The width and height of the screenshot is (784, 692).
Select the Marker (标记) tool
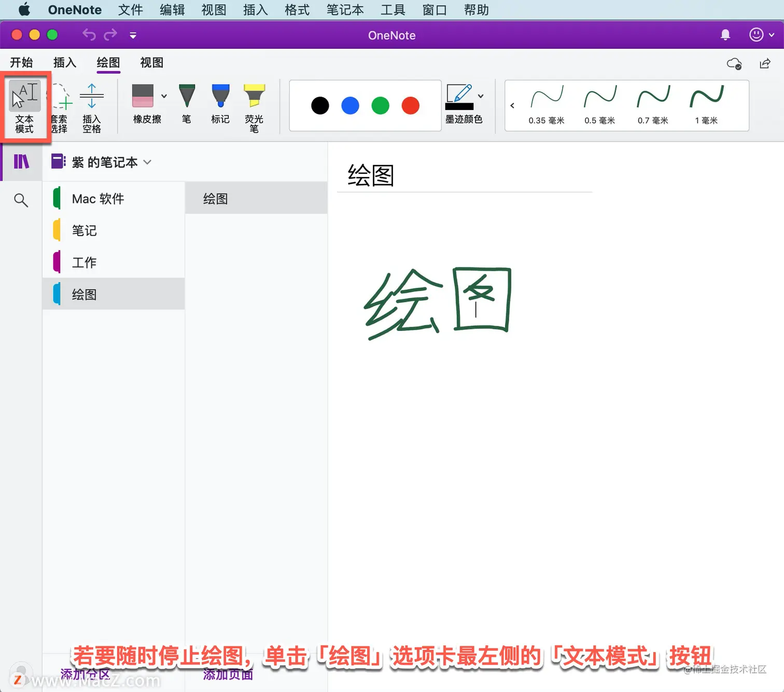(x=220, y=104)
